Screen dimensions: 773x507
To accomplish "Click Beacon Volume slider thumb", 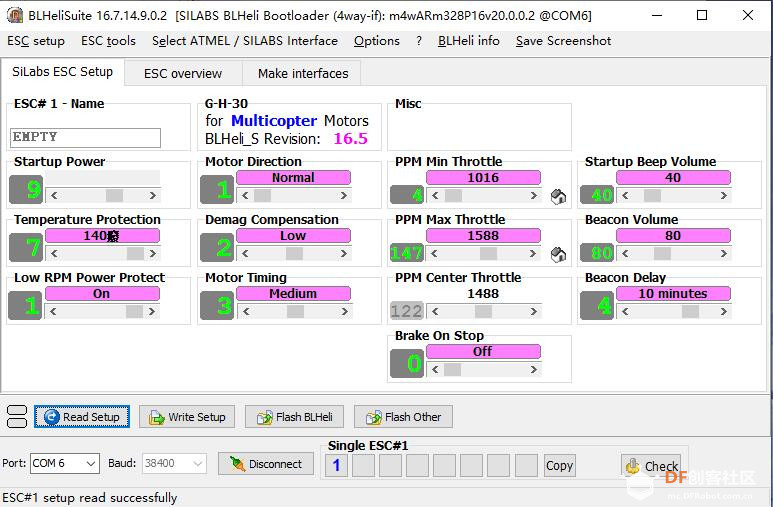I will tap(662, 254).
